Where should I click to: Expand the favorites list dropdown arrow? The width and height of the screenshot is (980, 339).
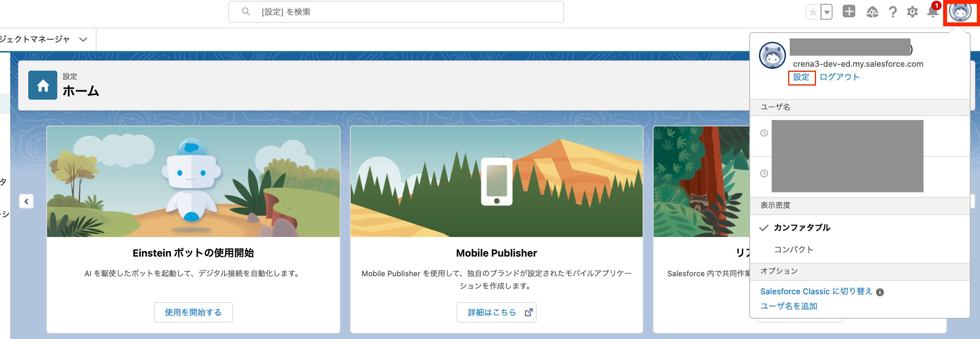click(x=827, y=12)
